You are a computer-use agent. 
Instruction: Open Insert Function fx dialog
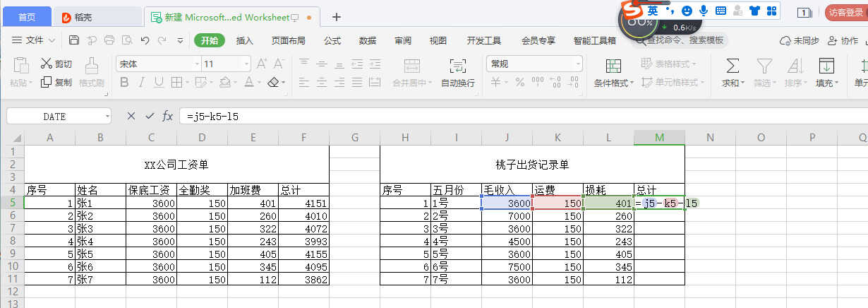click(167, 116)
